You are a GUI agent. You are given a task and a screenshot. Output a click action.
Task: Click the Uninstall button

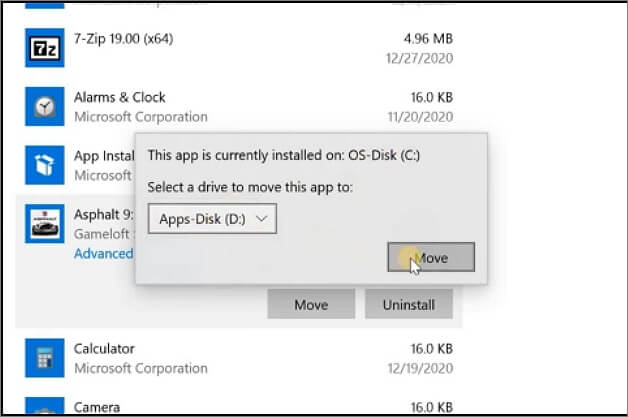click(408, 304)
